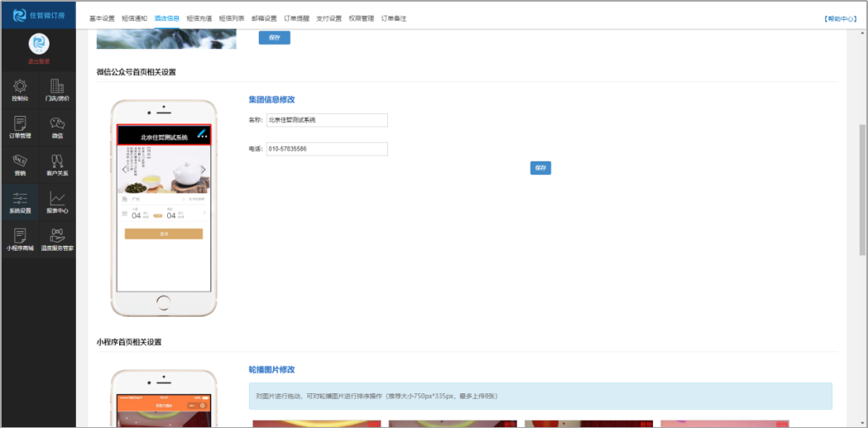Image resolution: width=868 pixels, height=428 pixels.
Task: Open 客户关系 customer relations icon
Action: [x=57, y=165]
